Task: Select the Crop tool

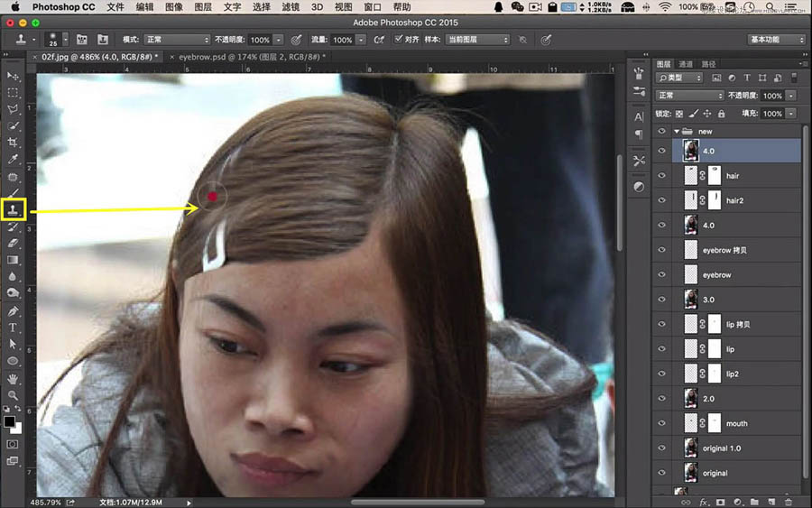Action: (13, 143)
